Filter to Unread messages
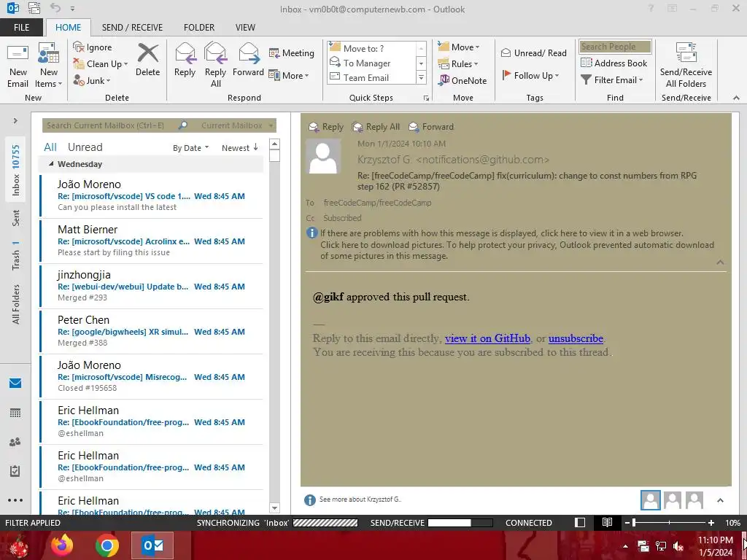Image resolution: width=747 pixels, height=560 pixels. [x=85, y=147]
